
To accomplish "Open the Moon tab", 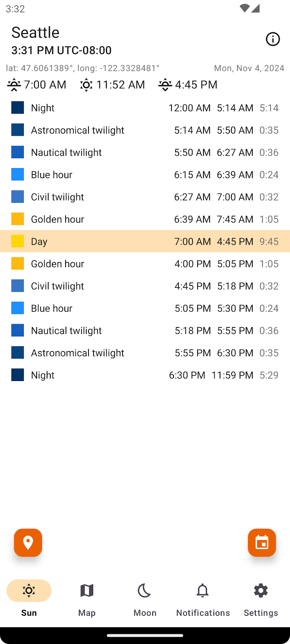I will pos(145,598).
